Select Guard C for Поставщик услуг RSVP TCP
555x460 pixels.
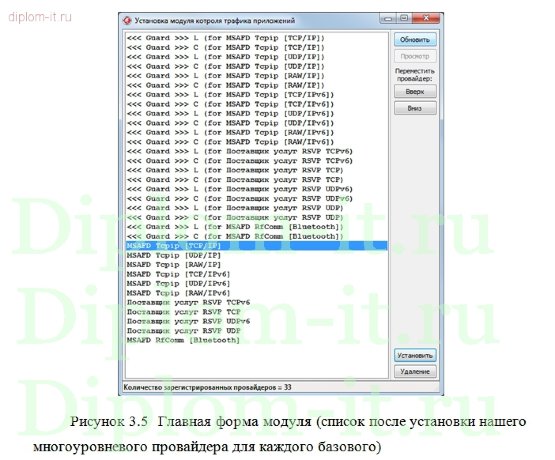[x=256, y=179]
